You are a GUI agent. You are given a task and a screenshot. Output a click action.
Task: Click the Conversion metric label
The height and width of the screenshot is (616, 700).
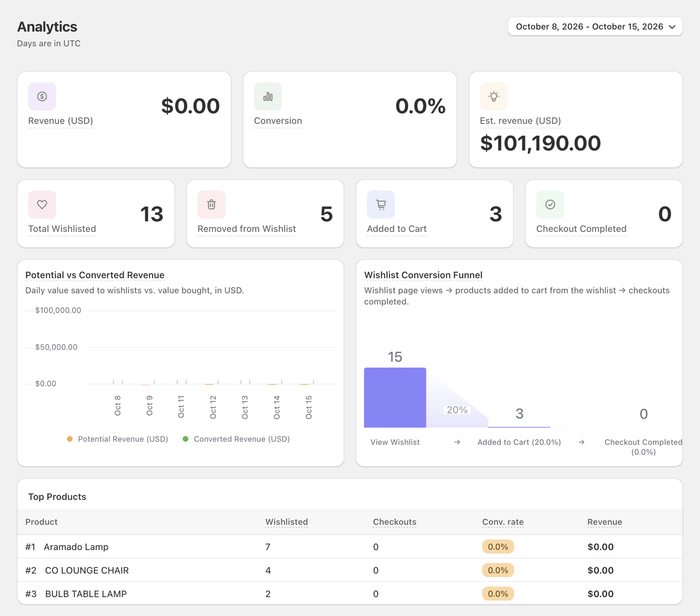278,121
